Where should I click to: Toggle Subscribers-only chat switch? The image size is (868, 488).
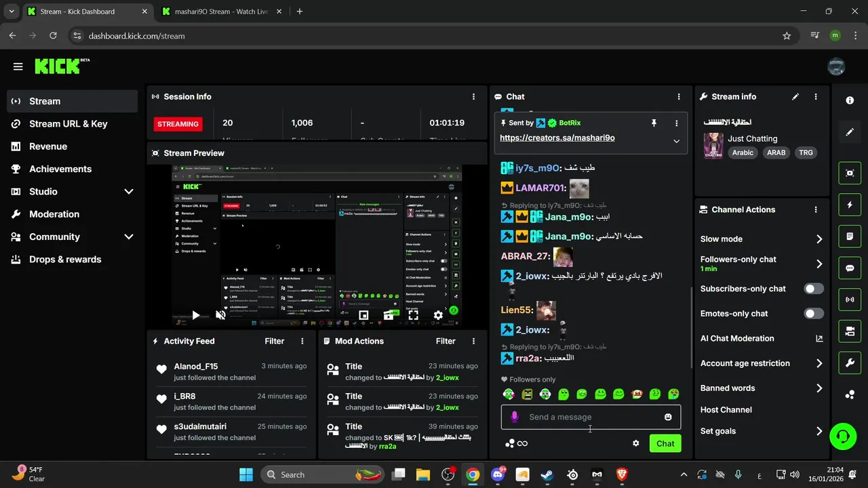click(x=814, y=289)
